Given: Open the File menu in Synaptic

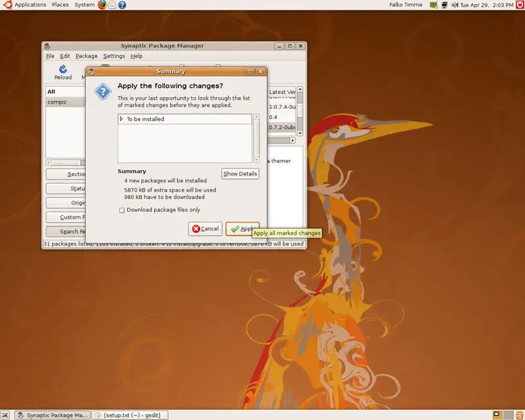Looking at the screenshot, I should coord(50,56).
